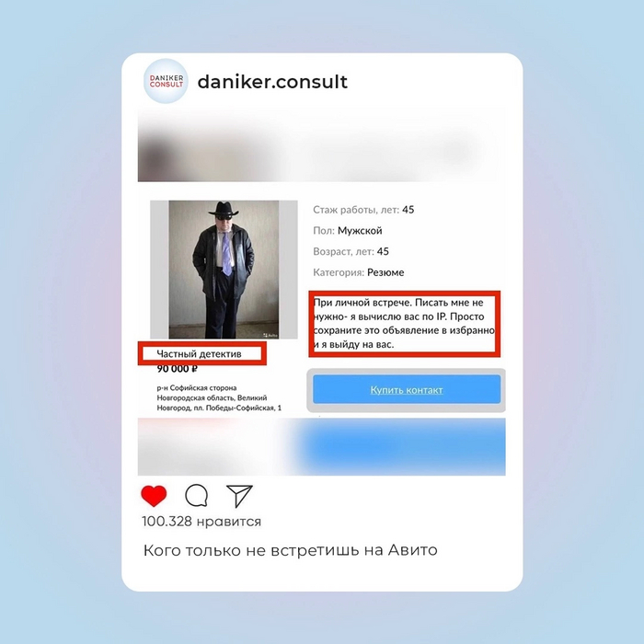Open the 100.328 нравится likes count

pos(201,522)
